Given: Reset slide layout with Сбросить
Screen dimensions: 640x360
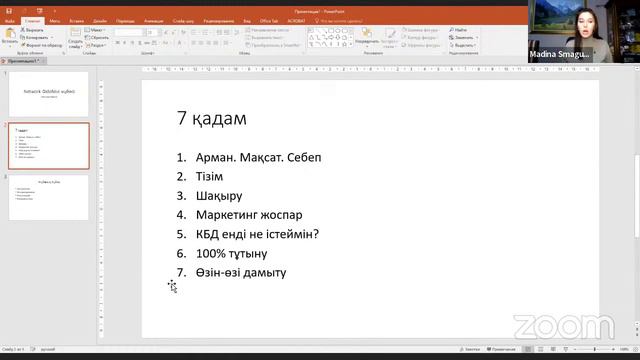Looking at the screenshot, I should coord(97,38).
